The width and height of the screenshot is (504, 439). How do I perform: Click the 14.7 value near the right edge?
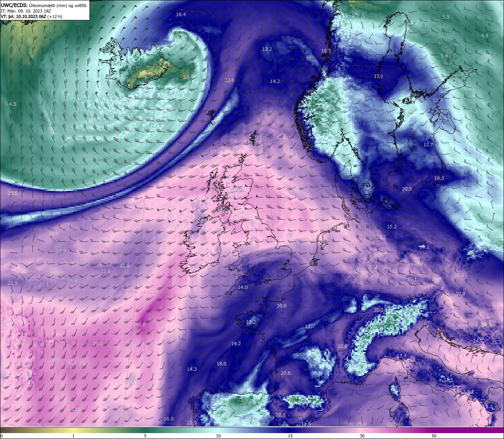[478, 341]
